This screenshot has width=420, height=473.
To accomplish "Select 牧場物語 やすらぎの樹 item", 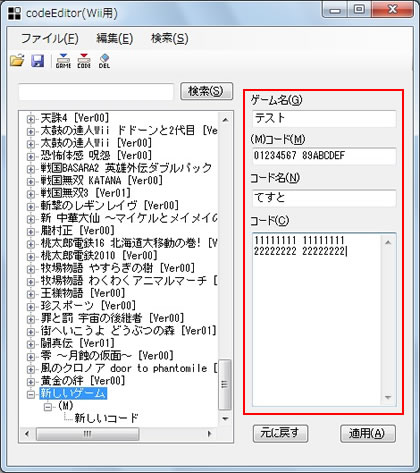I will (x=118, y=268).
